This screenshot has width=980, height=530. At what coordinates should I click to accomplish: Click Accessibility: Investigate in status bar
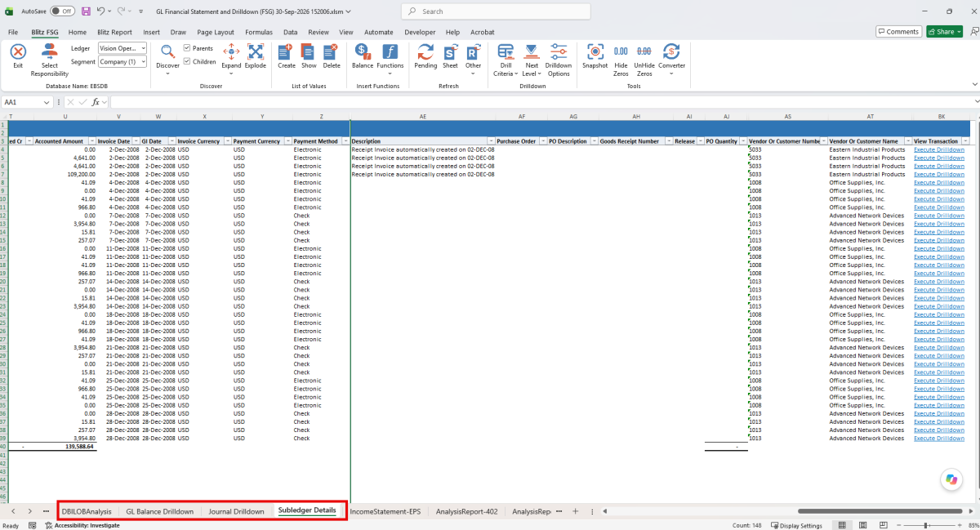coord(82,525)
